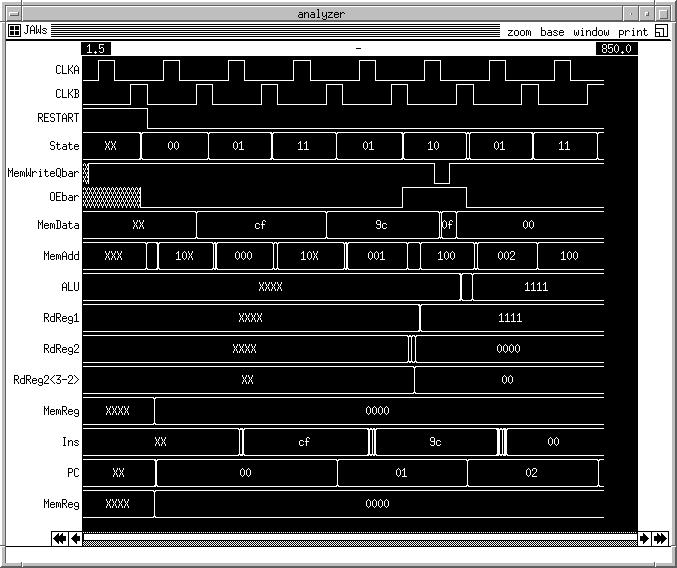Click the double-left fast scroll arrow
The width and height of the screenshot is (677, 568).
pyautogui.click(x=60, y=538)
